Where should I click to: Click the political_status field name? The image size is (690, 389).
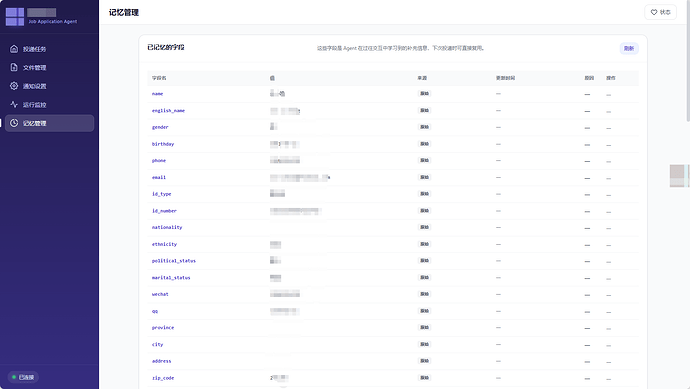click(174, 261)
